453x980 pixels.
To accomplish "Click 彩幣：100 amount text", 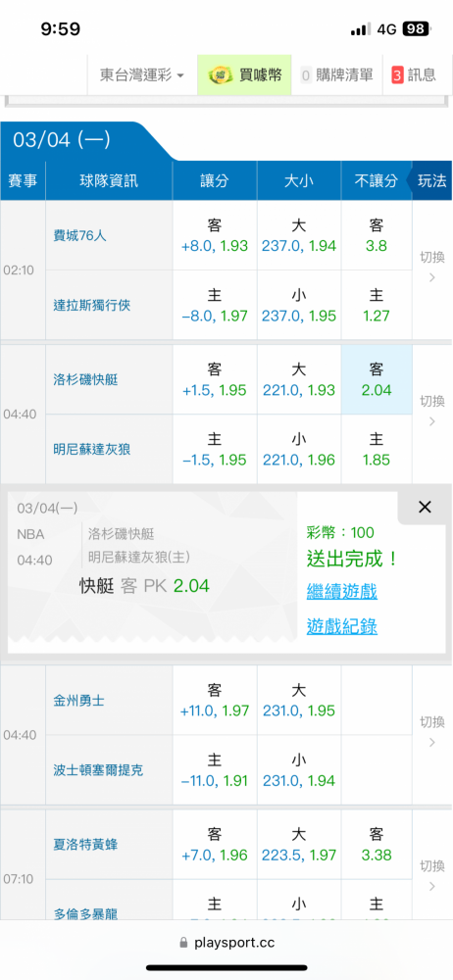I will pyautogui.click(x=340, y=532).
